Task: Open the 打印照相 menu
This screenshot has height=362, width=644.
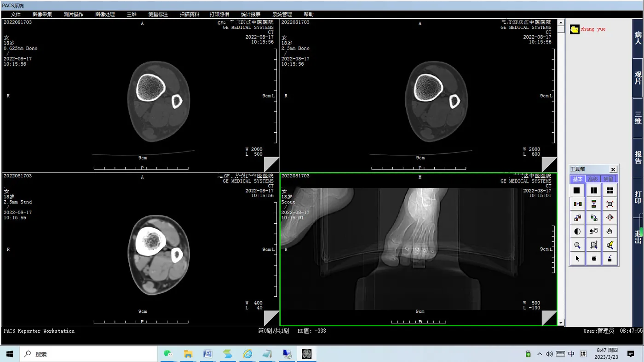Action: pyautogui.click(x=219, y=14)
